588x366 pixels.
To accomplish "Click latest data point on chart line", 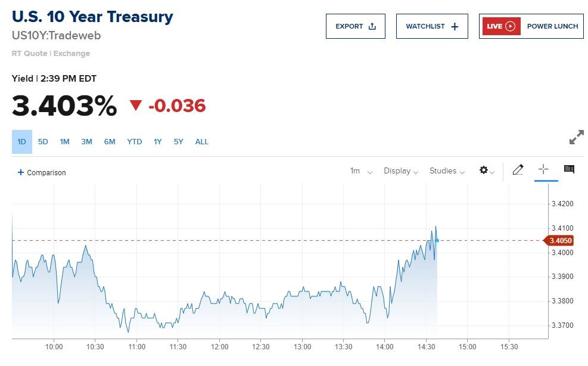I will tap(437, 240).
